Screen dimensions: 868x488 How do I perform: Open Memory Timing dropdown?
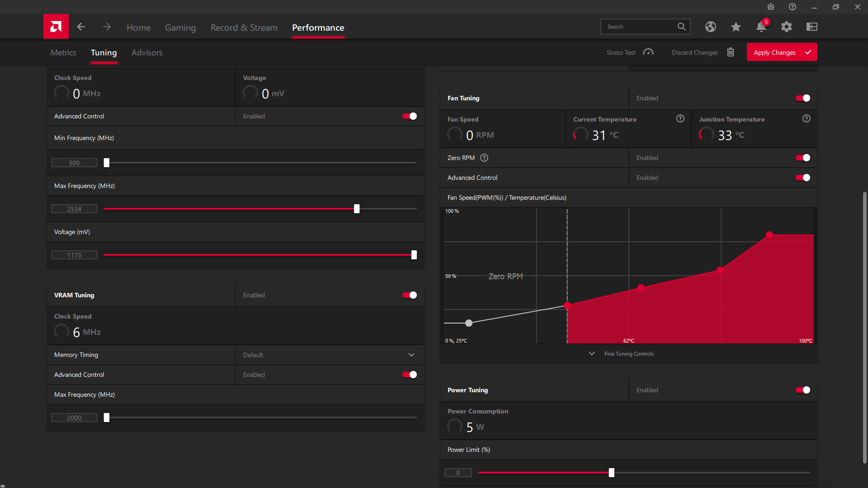330,355
